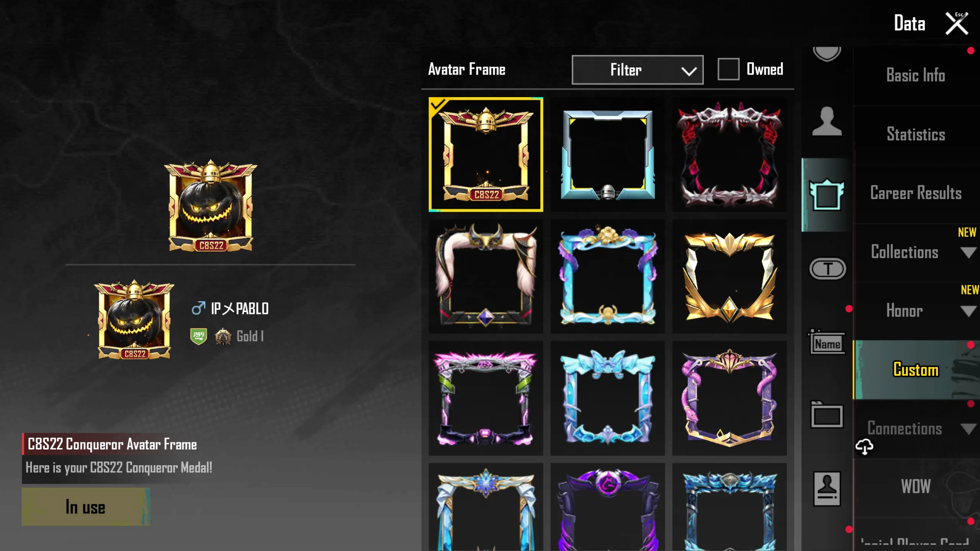This screenshot has height=551, width=980.
Task: Click the clan badge next to Gold I
Action: coord(198,336)
